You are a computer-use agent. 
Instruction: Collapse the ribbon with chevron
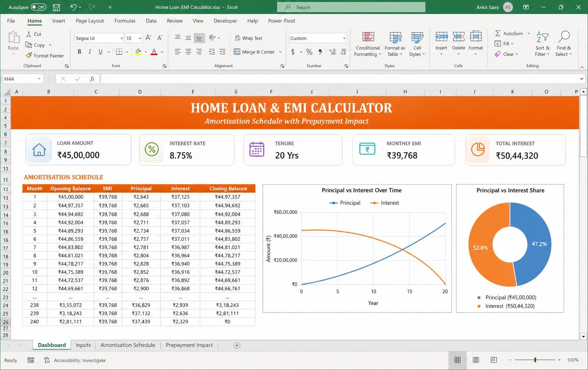(x=582, y=67)
